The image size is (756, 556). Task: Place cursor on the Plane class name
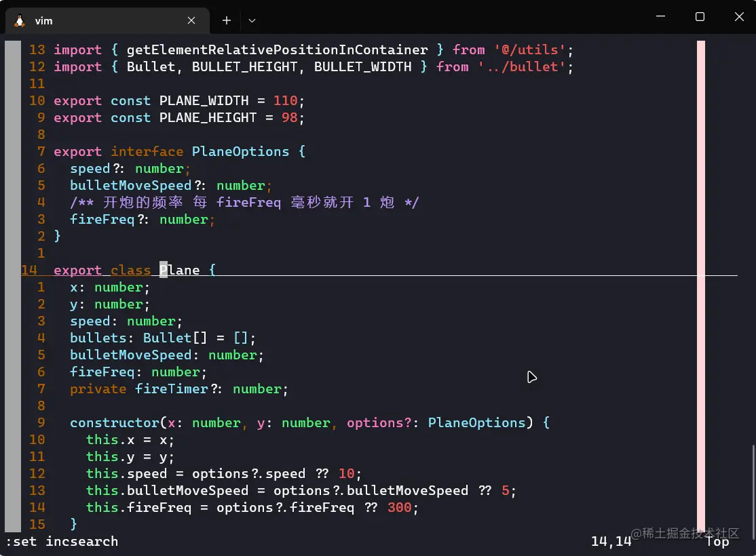click(180, 270)
